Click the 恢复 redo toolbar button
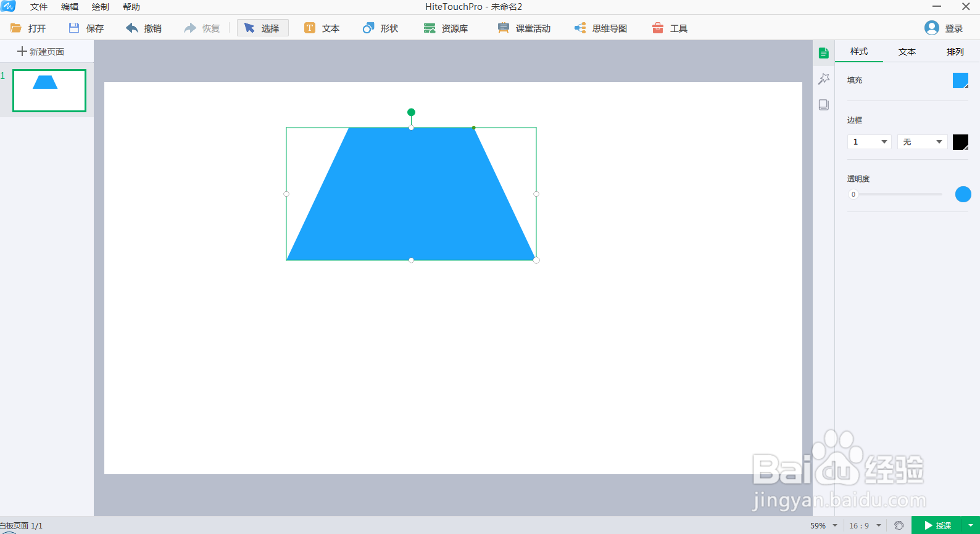Image resolution: width=980 pixels, height=534 pixels. pyautogui.click(x=202, y=28)
